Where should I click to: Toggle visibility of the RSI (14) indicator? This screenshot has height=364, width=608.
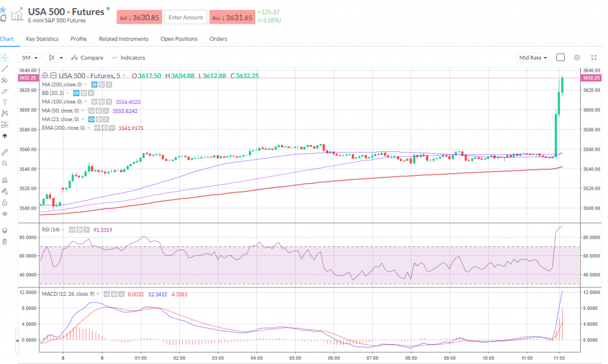(72, 229)
